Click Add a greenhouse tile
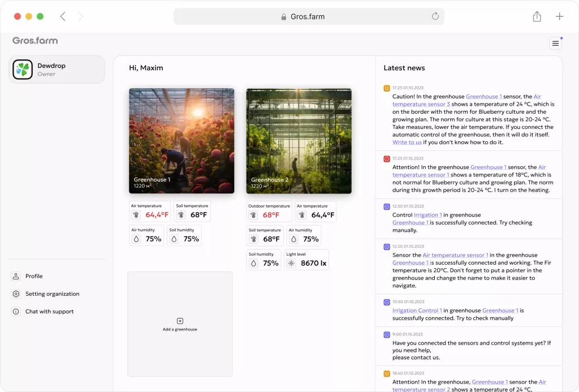 click(180, 324)
